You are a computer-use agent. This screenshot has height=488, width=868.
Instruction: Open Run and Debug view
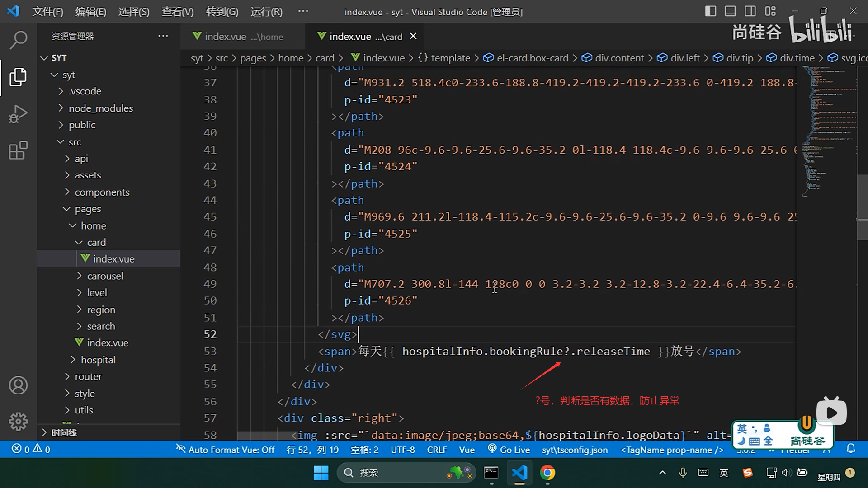18,114
